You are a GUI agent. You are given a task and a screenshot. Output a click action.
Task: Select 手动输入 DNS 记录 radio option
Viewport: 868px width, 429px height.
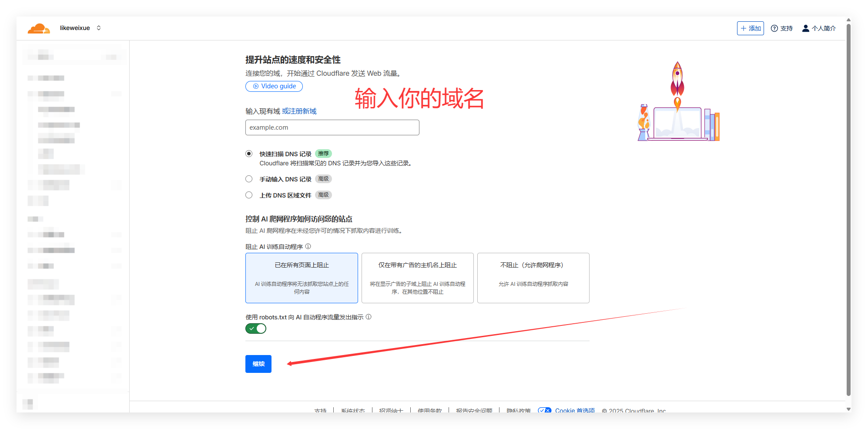pyautogui.click(x=249, y=178)
